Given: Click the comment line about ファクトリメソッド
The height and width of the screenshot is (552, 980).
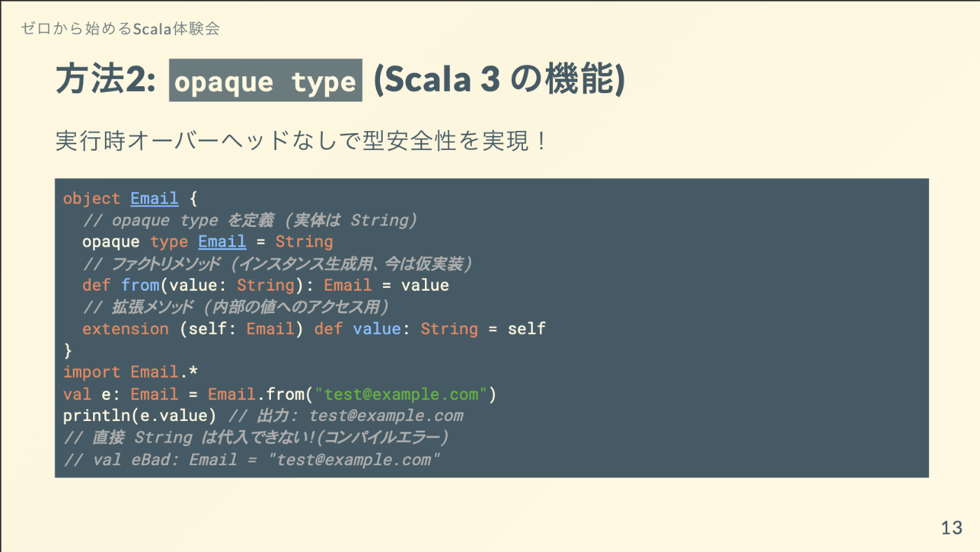Looking at the screenshot, I should 278,263.
